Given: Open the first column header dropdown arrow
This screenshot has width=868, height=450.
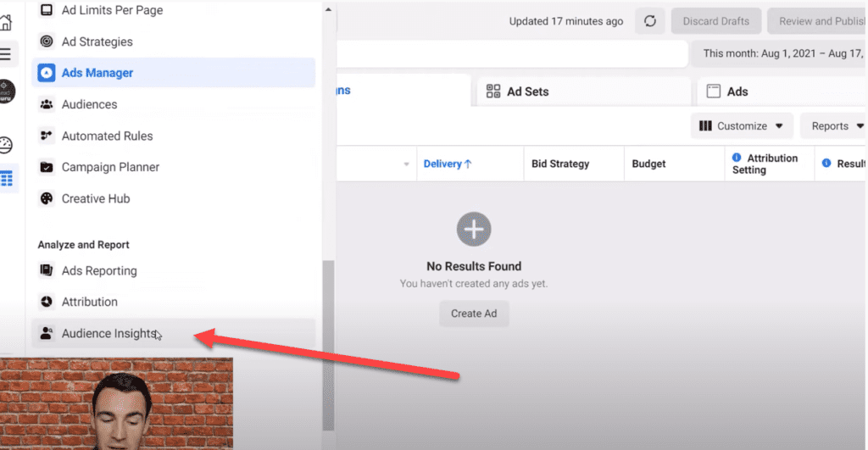Looking at the screenshot, I should 406,164.
